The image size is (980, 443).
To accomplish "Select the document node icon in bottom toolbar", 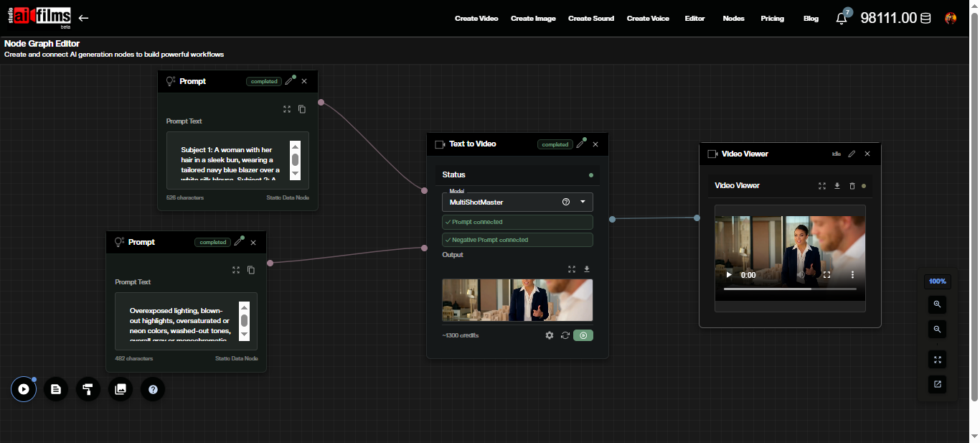I will click(56, 388).
